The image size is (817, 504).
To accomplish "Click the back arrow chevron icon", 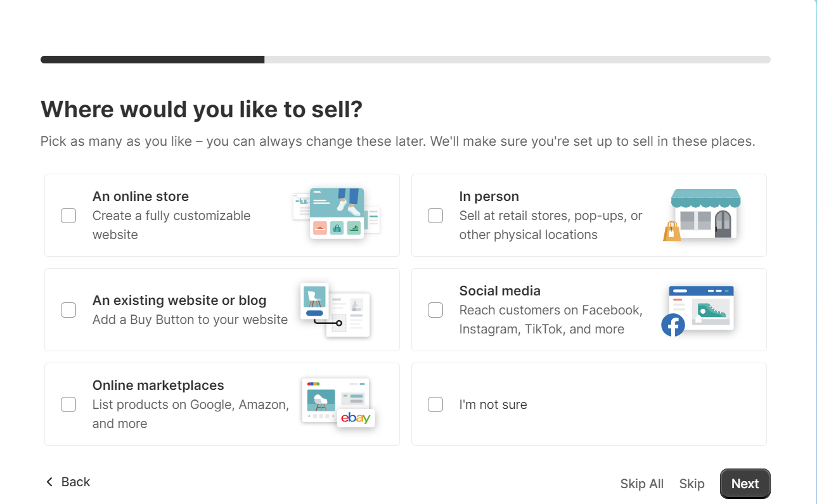I will (x=49, y=482).
